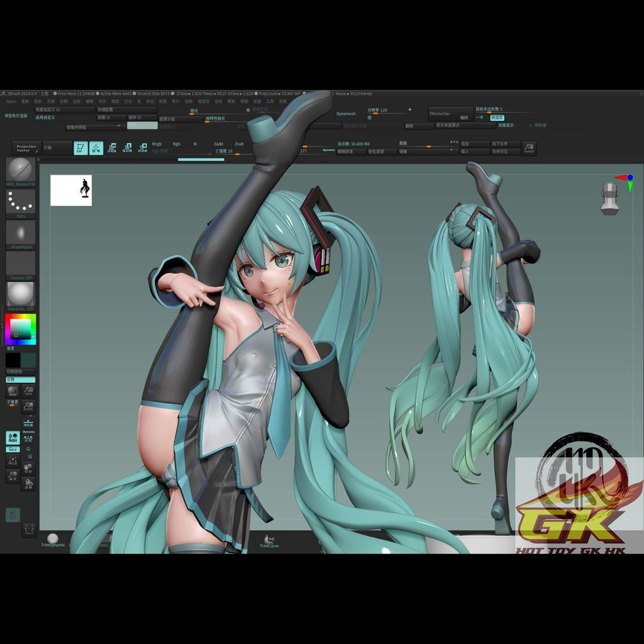Click the Zoom2D magnifier icon
The image size is (644, 644).
coord(528,148)
